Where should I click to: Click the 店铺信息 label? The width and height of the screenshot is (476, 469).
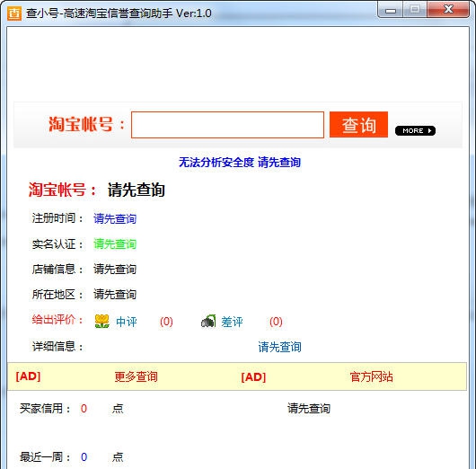57,270
